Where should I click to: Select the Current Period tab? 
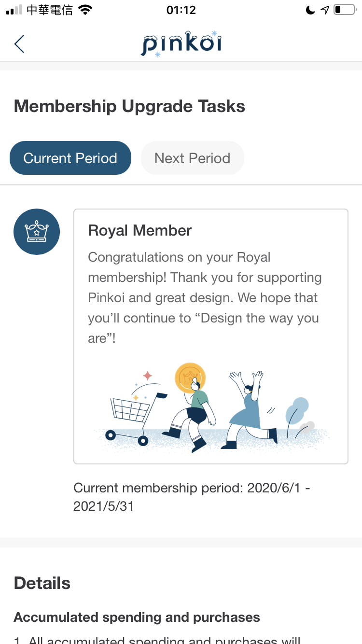click(x=70, y=158)
